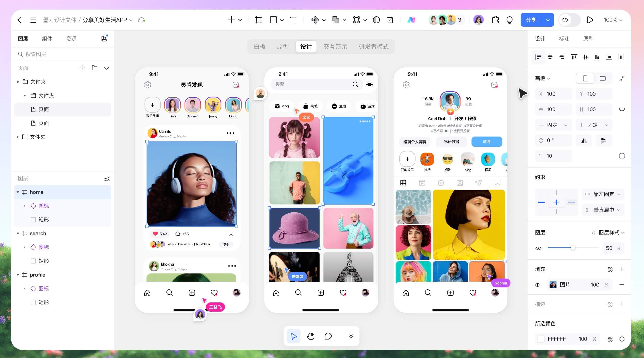Switch to the 组件 tab in the left panel

pyautogui.click(x=47, y=39)
